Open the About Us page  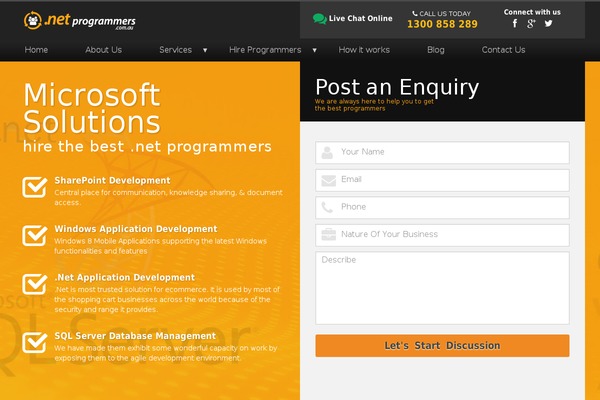point(103,50)
